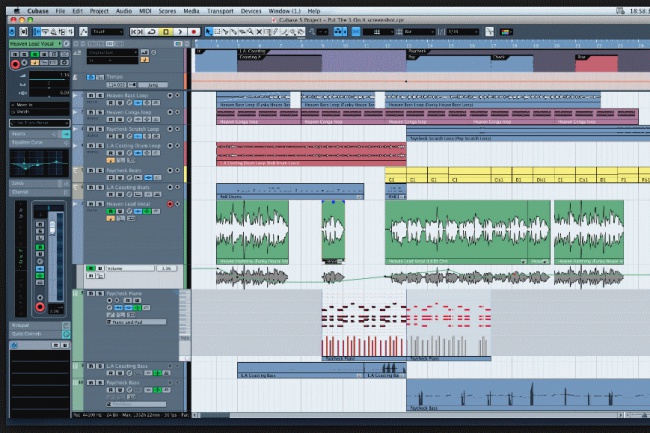Open the Transport menu
The height and width of the screenshot is (433, 650).
point(220,11)
